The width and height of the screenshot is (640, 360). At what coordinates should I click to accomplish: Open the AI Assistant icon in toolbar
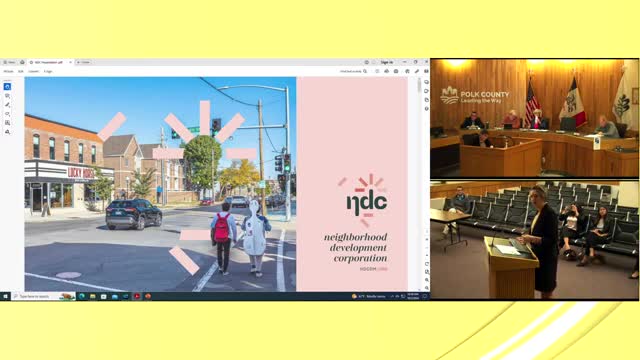click(426, 71)
